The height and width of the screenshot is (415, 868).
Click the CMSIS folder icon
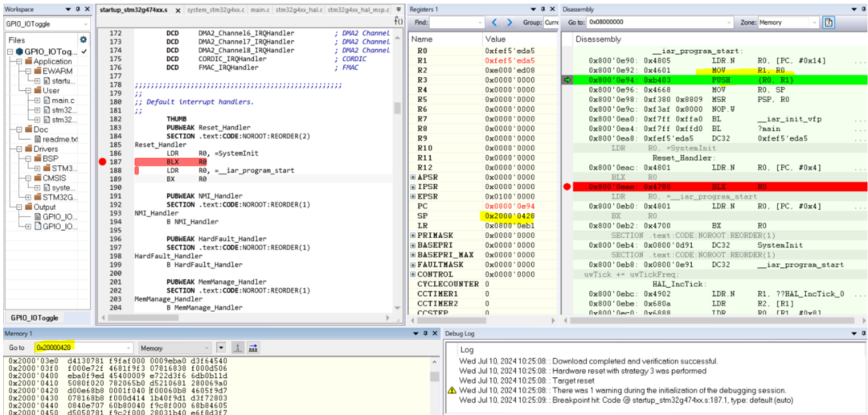(38, 178)
